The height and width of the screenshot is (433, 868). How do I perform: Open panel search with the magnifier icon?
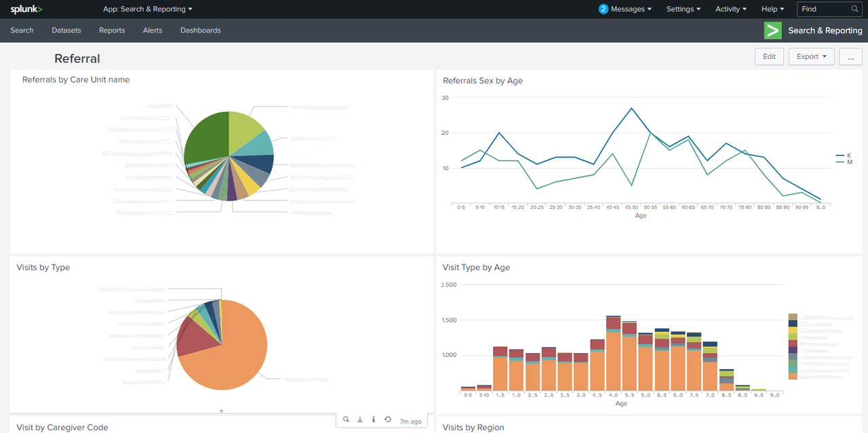click(347, 419)
